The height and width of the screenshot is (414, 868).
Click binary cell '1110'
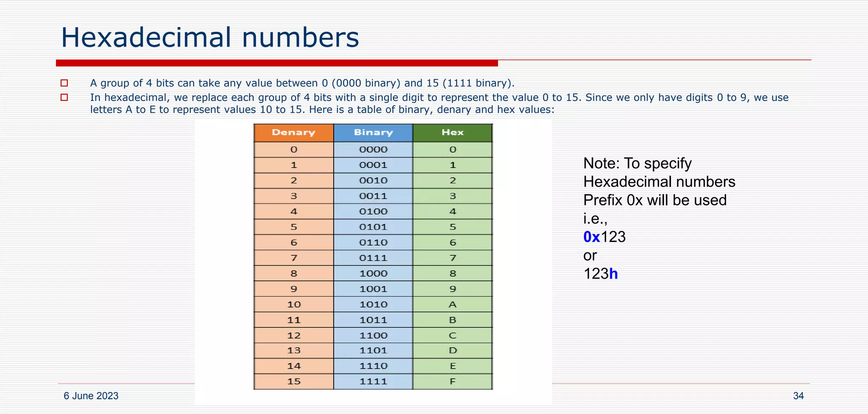373,366
